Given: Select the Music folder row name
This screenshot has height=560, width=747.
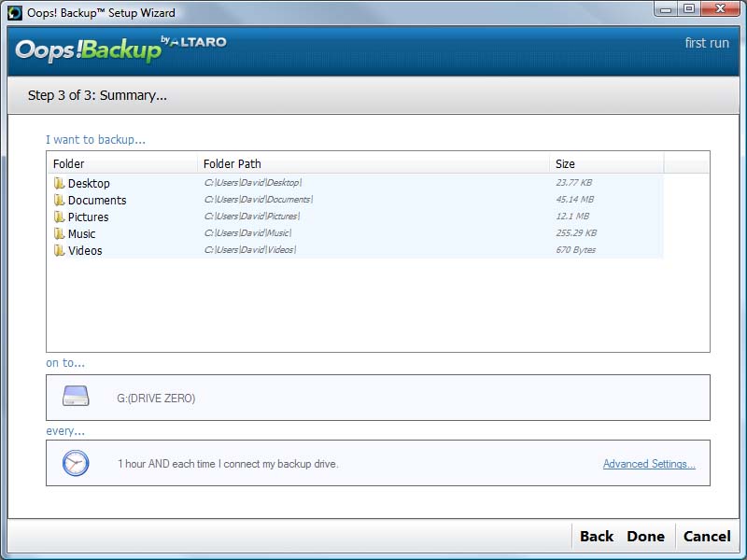Looking at the screenshot, I should coord(81,234).
